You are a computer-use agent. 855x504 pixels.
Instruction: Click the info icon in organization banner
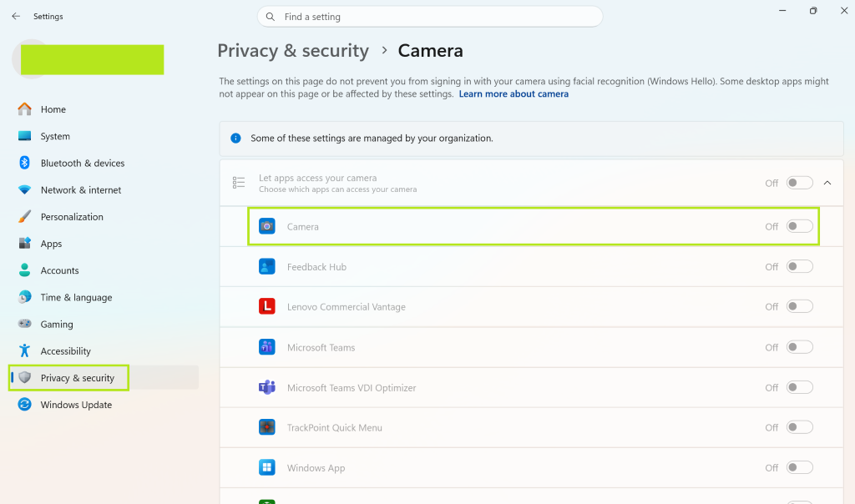(x=235, y=139)
